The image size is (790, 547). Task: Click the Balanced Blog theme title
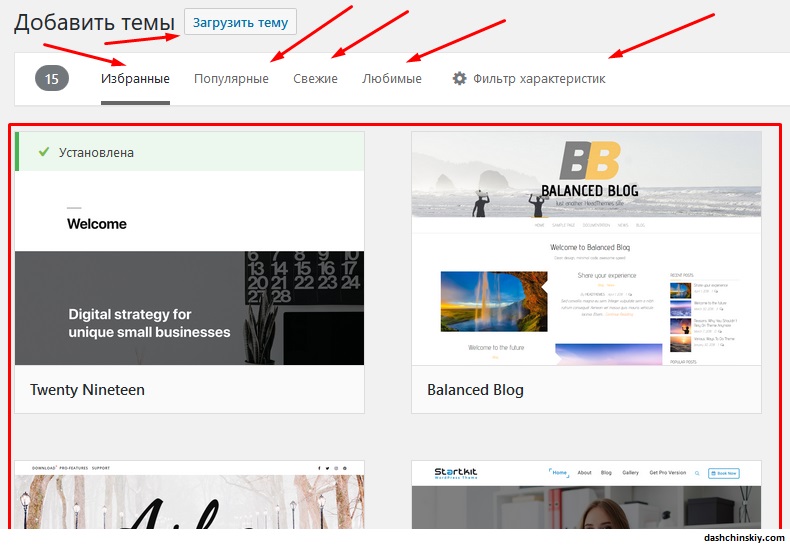tap(475, 390)
